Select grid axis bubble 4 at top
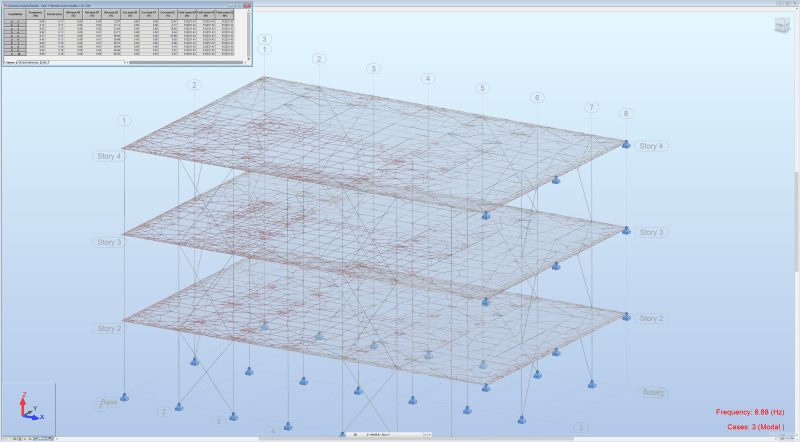800x442 pixels. (x=428, y=78)
